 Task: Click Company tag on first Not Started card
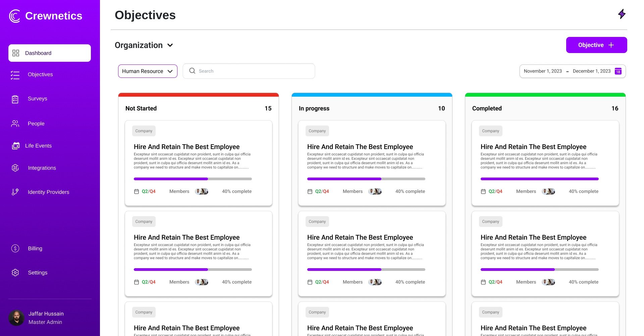pyautogui.click(x=144, y=131)
